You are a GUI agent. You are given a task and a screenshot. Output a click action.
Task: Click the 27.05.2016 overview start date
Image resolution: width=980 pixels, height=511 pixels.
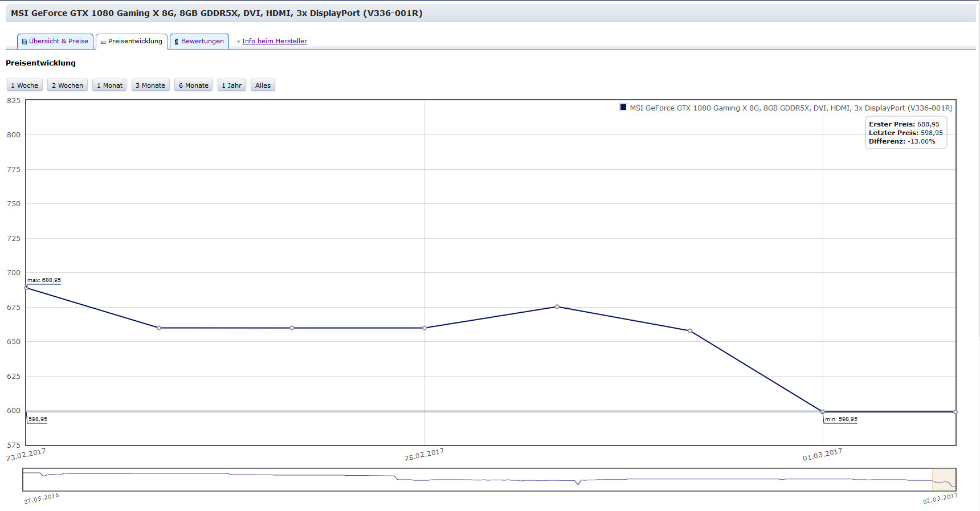pos(41,498)
